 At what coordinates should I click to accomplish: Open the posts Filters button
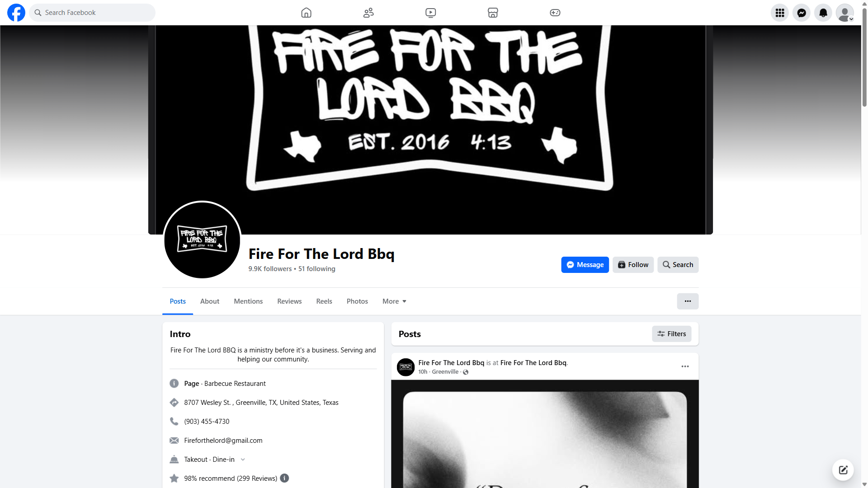point(671,334)
